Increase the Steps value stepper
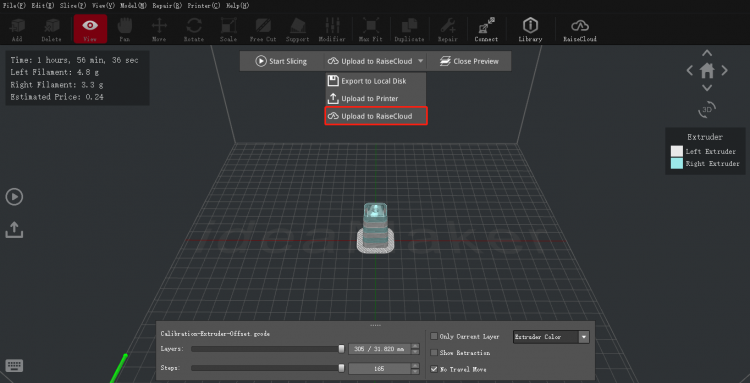Image resolution: width=750 pixels, height=383 pixels. tap(415, 366)
